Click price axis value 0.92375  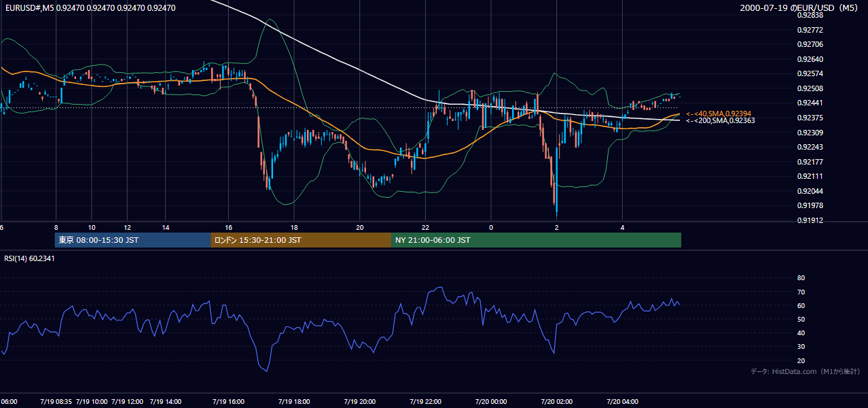click(811, 118)
